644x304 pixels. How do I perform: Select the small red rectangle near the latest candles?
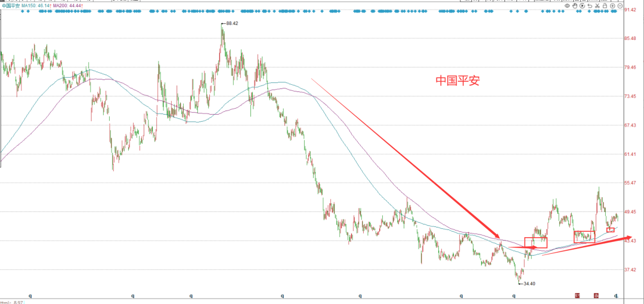[x=611, y=229]
